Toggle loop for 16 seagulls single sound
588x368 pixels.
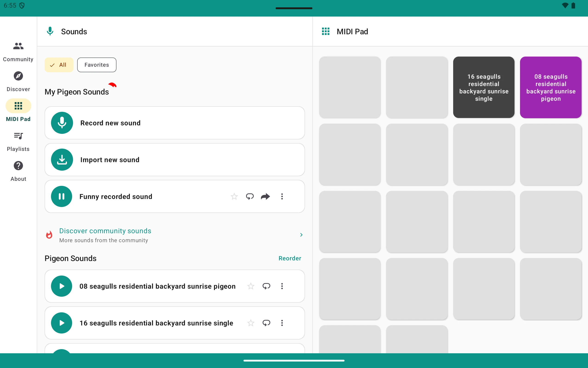coord(266,323)
